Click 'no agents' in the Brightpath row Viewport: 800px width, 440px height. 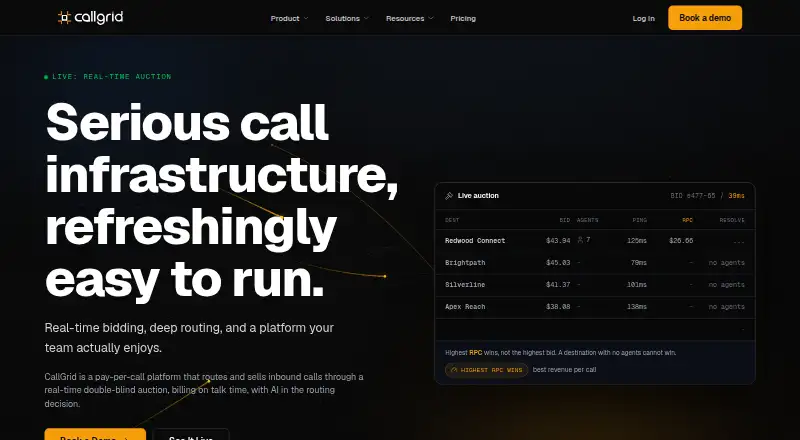pyautogui.click(x=727, y=263)
